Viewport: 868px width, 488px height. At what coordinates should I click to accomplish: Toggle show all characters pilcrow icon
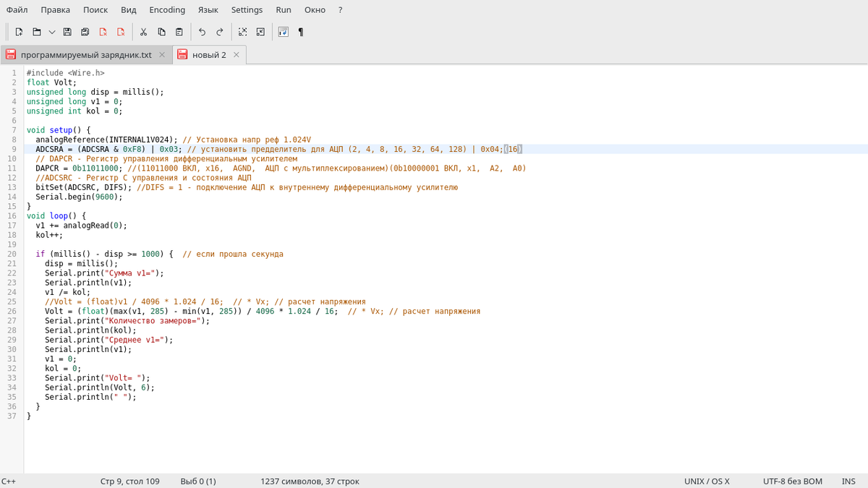(301, 32)
